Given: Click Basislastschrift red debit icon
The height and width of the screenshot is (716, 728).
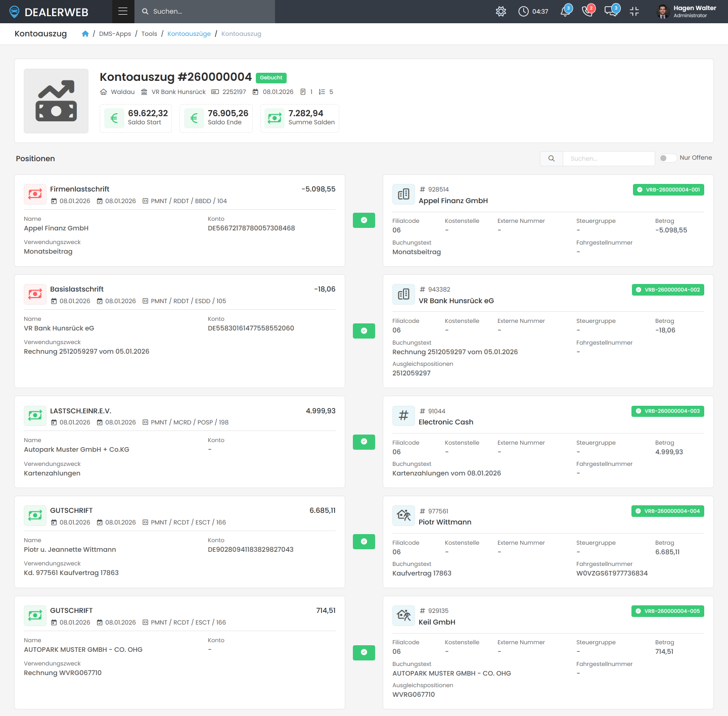Looking at the screenshot, I should [35, 294].
